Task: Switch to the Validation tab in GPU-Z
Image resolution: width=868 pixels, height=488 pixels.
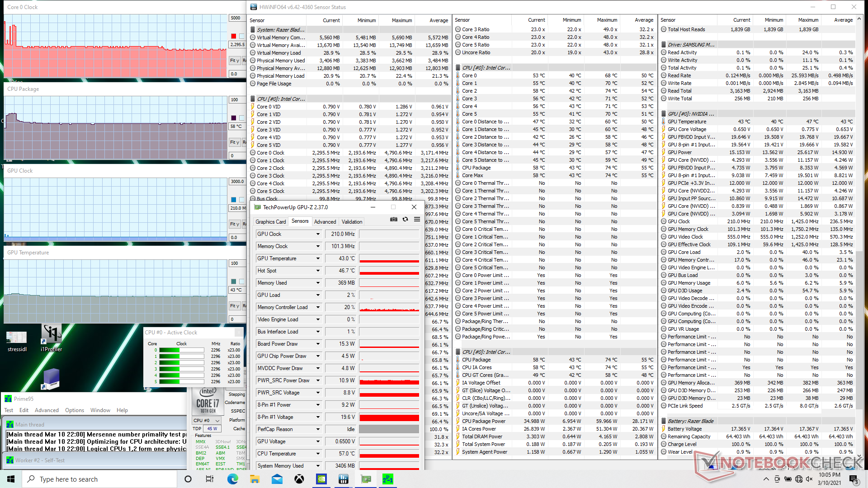Action: pyautogui.click(x=352, y=221)
